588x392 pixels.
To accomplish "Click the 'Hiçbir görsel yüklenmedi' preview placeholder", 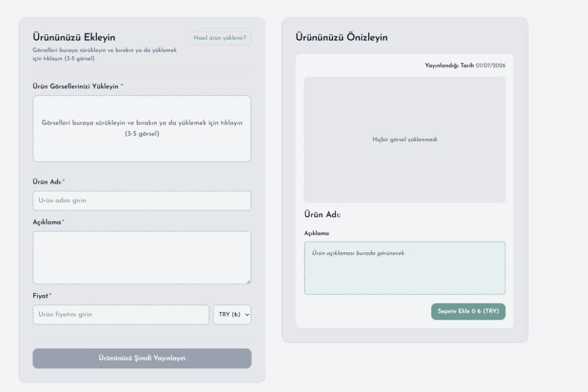I will [405, 140].
